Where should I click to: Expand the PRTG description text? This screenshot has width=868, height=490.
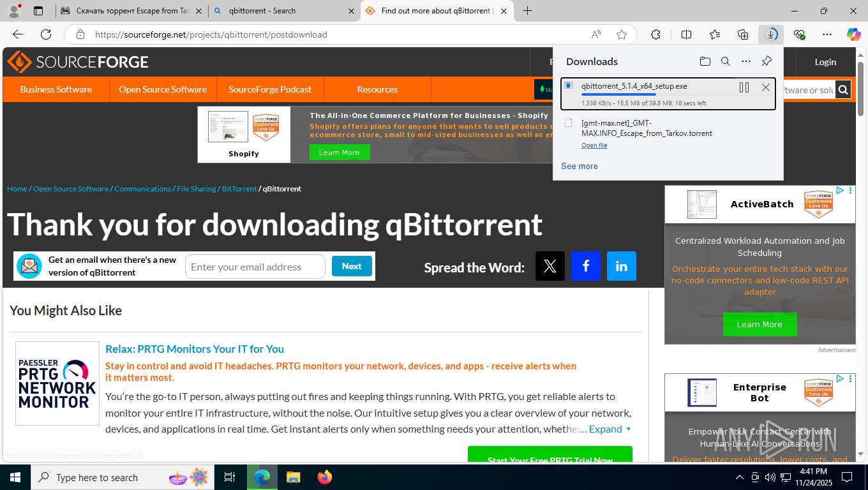(x=610, y=429)
